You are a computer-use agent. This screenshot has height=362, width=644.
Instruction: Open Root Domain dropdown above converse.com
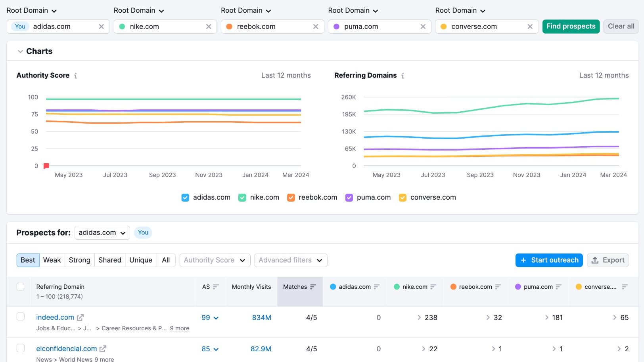coord(460,10)
